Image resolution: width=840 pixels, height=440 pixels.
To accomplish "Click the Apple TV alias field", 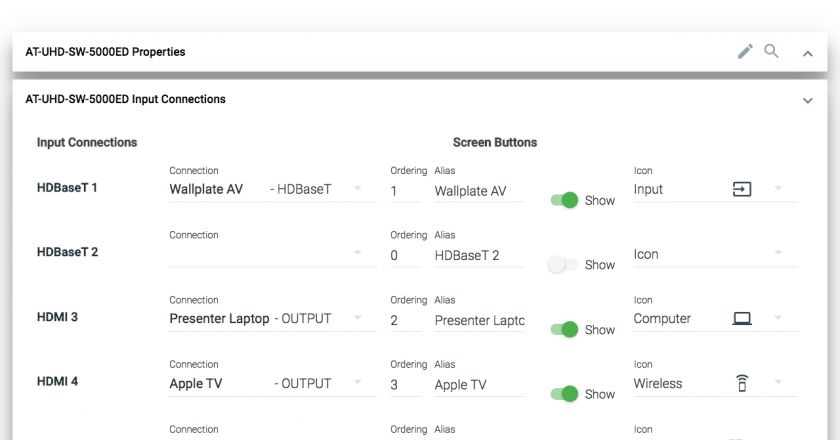I will point(479,385).
